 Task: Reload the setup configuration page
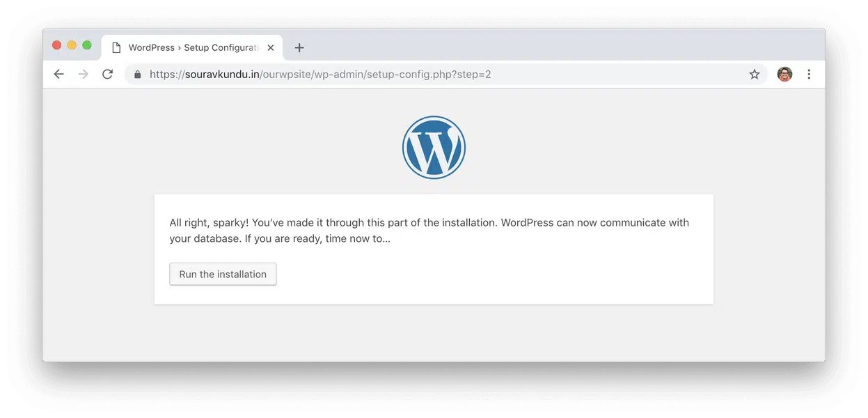pos(107,74)
